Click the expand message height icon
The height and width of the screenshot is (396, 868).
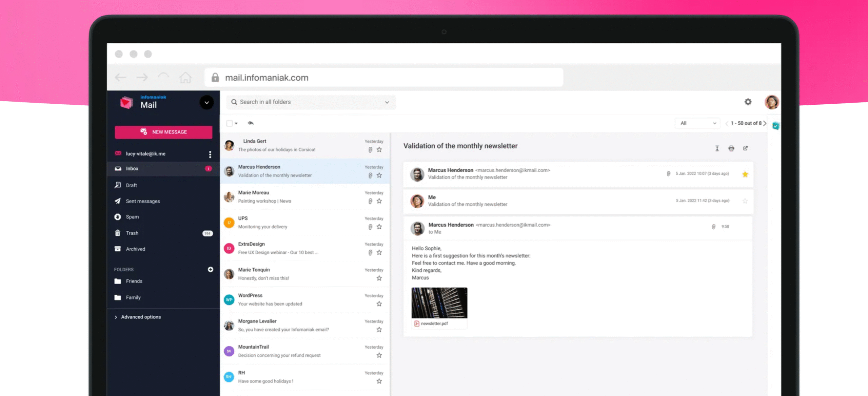717,148
